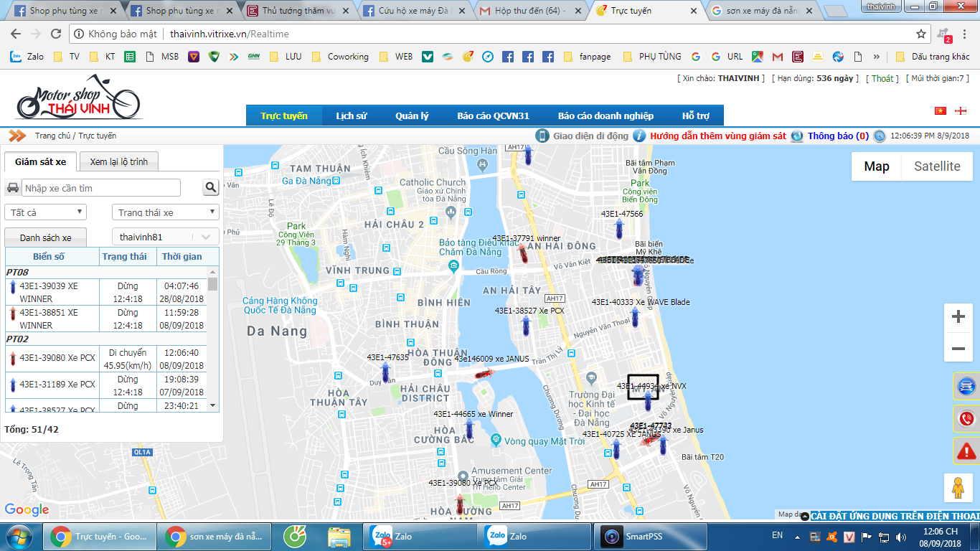Click the Motor Shop Thái Vinh logo
Viewport: 980px width, 551px height.
click(78, 98)
